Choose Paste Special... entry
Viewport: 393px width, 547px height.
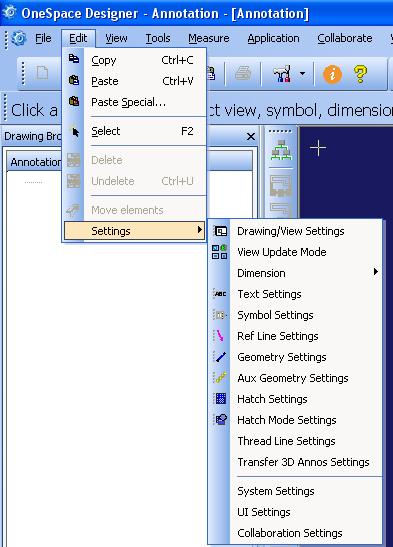point(135,102)
